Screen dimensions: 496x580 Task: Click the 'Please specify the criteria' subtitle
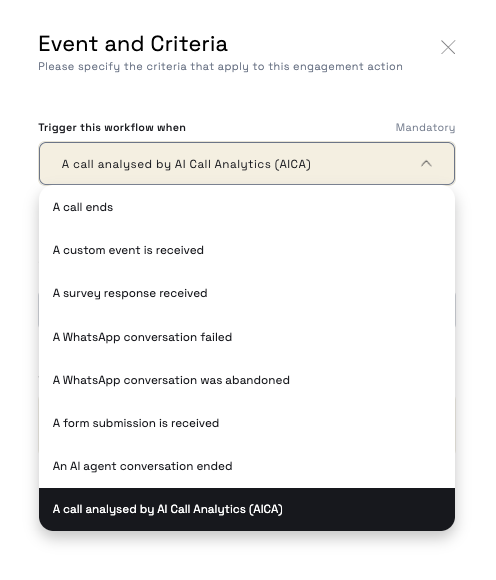pyautogui.click(x=220, y=67)
